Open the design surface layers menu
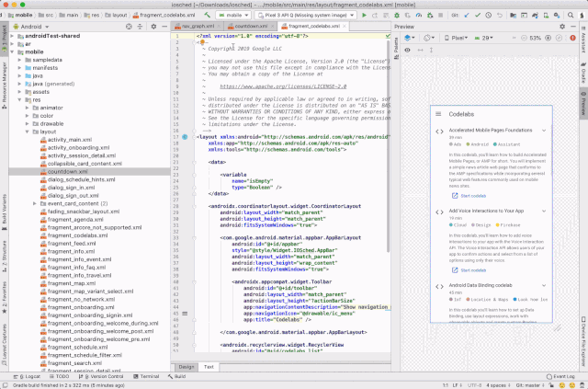Viewport: 588px width, 389px height. 410,38
